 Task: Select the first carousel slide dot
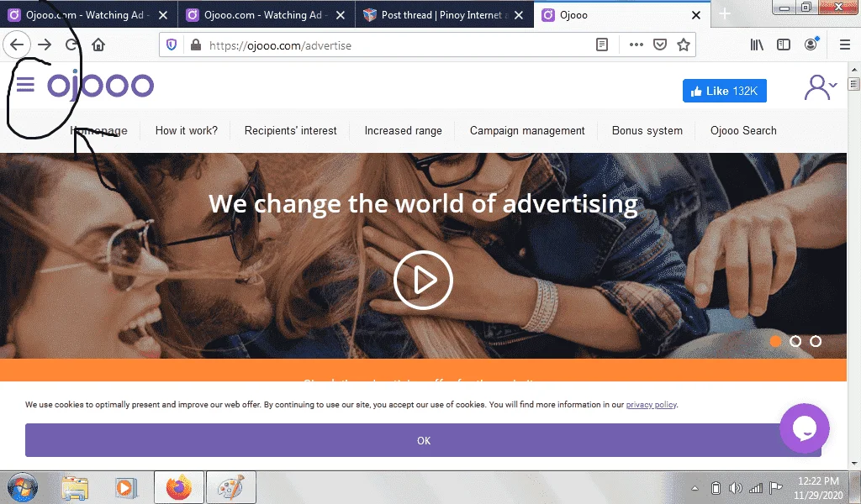click(775, 341)
